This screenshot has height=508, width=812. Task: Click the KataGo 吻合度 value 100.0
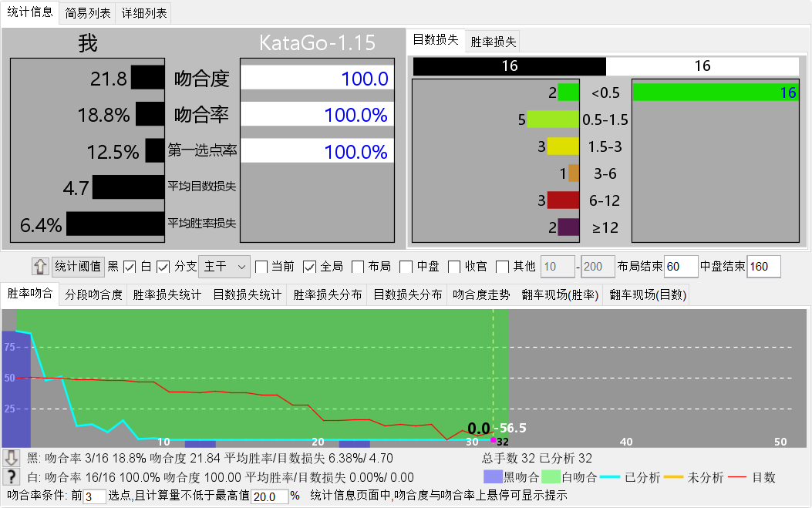point(365,79)
